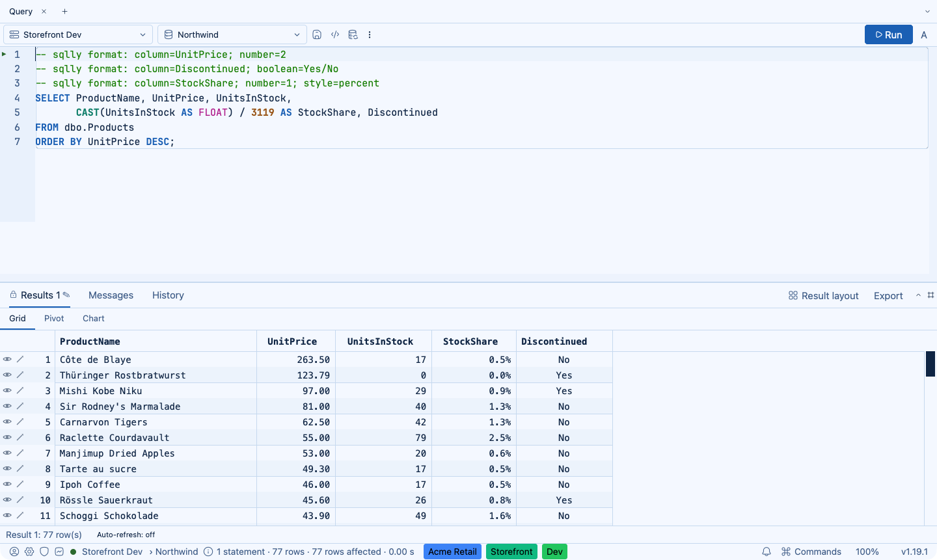Edit row 1 Côte de Blaye with pencil
Image resolution: width=937 pixels, height=560 pixels.
20,359
